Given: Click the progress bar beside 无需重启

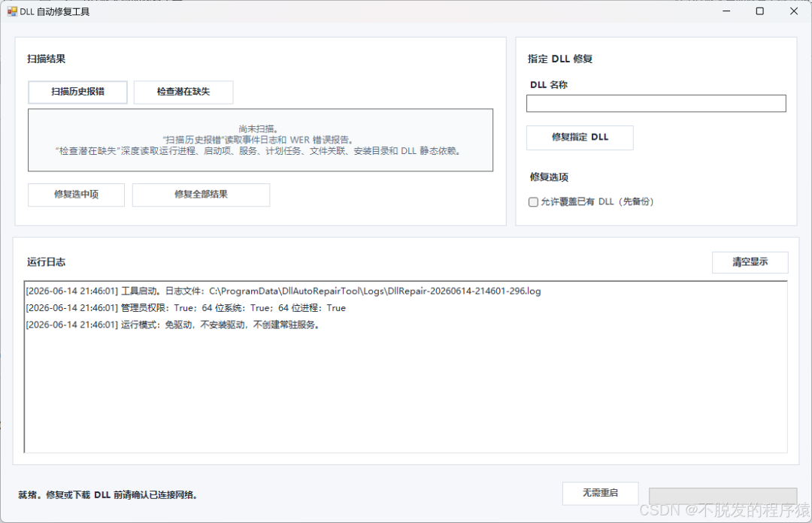Looking at the screenshot, I should coord(723,495).
